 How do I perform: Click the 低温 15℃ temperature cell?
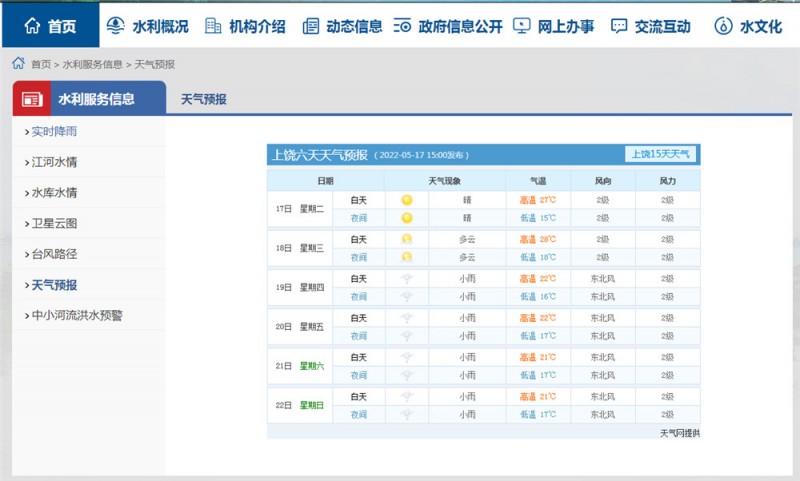tap(538, 218)
